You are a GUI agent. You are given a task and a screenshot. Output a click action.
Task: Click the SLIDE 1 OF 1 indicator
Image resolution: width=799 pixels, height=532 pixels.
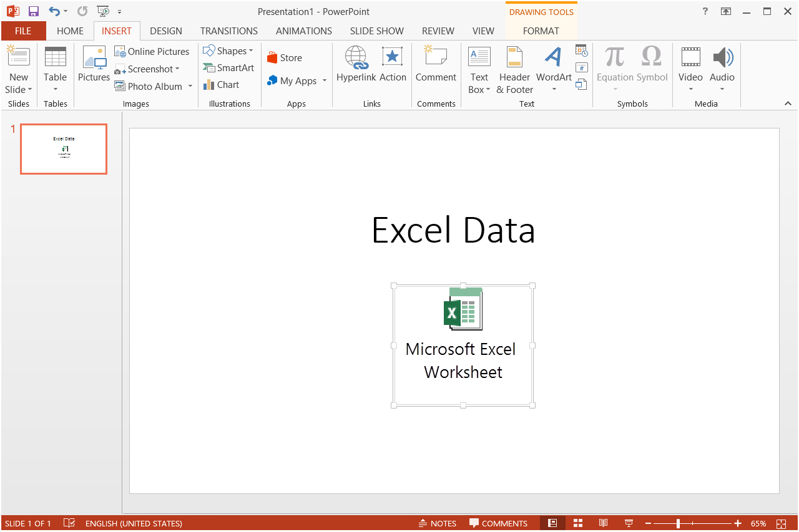[28, 523]
